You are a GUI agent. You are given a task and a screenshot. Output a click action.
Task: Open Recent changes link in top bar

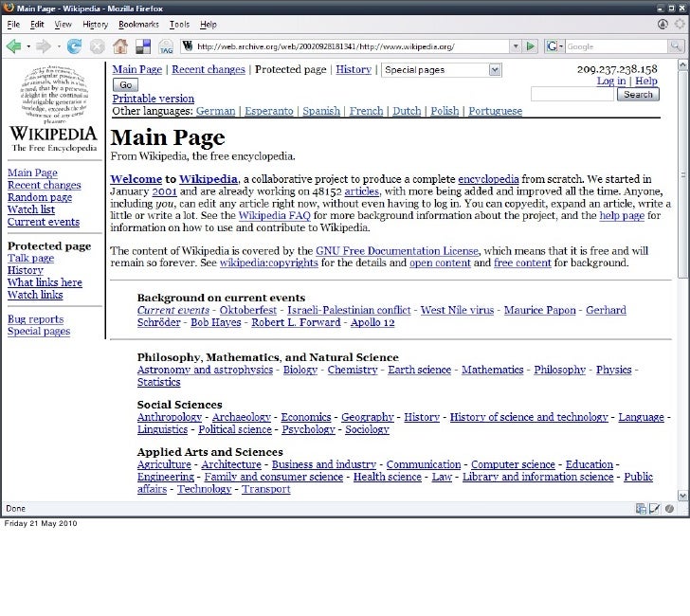[209, 69]
